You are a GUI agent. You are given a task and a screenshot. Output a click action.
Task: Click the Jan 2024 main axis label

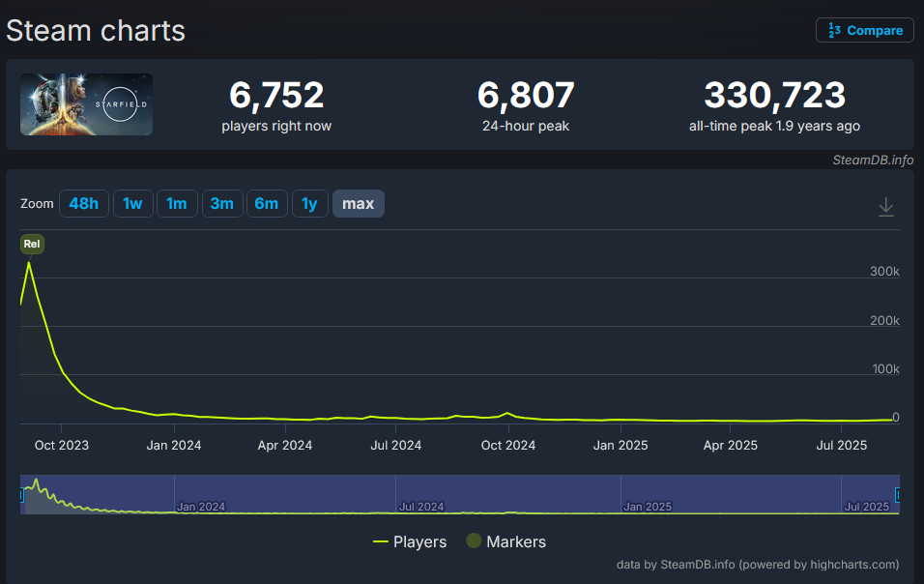[x=174, y=446]
